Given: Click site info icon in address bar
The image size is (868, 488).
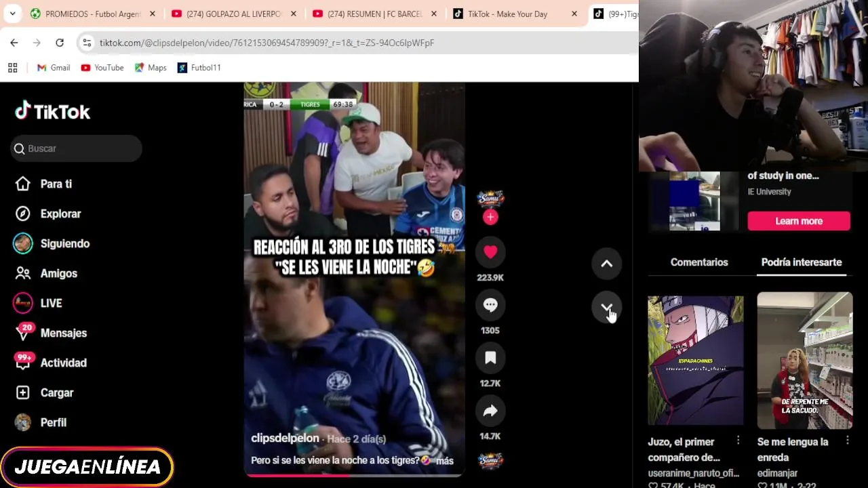Looking at the screenshot, I should pos(87,43).
